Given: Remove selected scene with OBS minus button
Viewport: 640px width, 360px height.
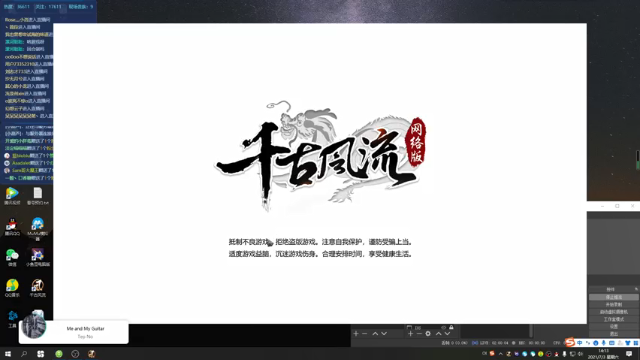Looking at the screenshot, I should pyautogui.click(x=364, y=333).
